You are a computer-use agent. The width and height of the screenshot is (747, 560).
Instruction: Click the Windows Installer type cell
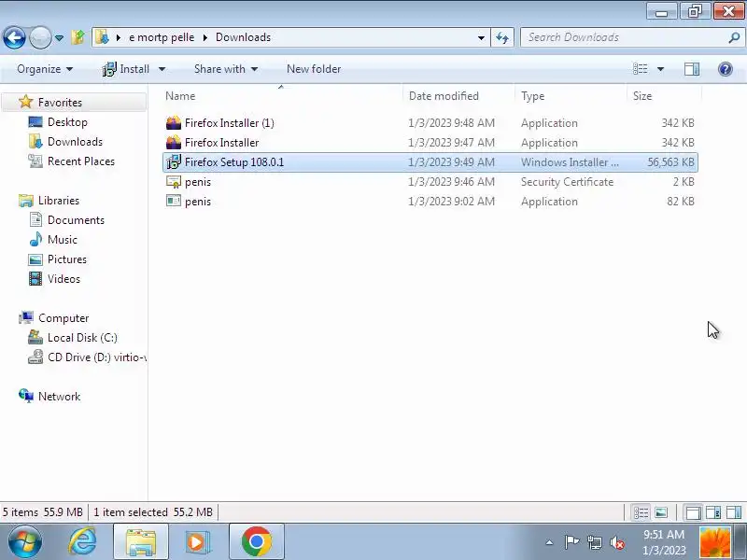[570, 162]
